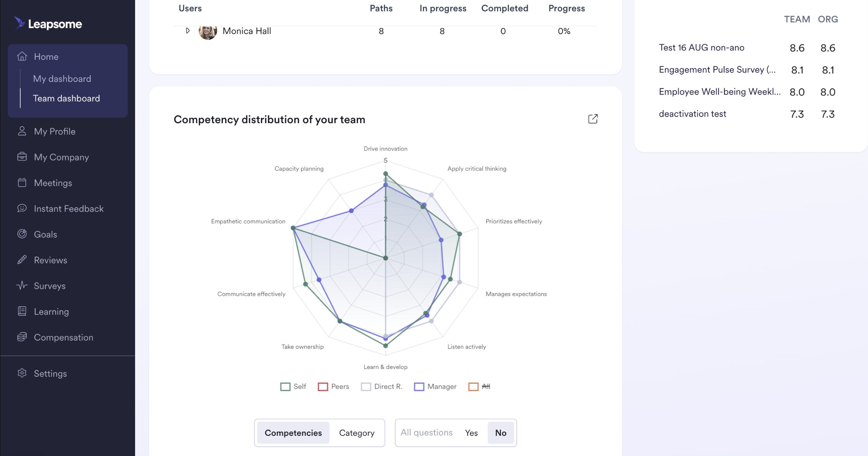868x456 pixels.
Task: Toggle the Self legend series
Action: coord(293,386)
